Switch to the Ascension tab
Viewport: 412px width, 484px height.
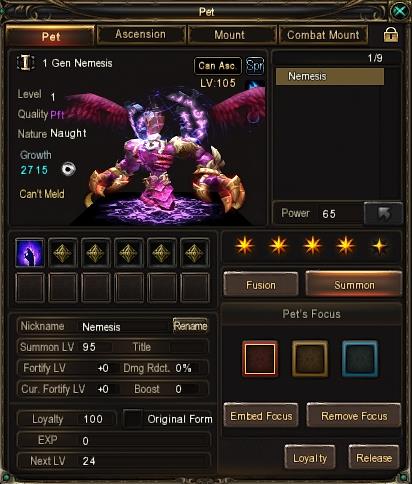[x=140, y=34]
